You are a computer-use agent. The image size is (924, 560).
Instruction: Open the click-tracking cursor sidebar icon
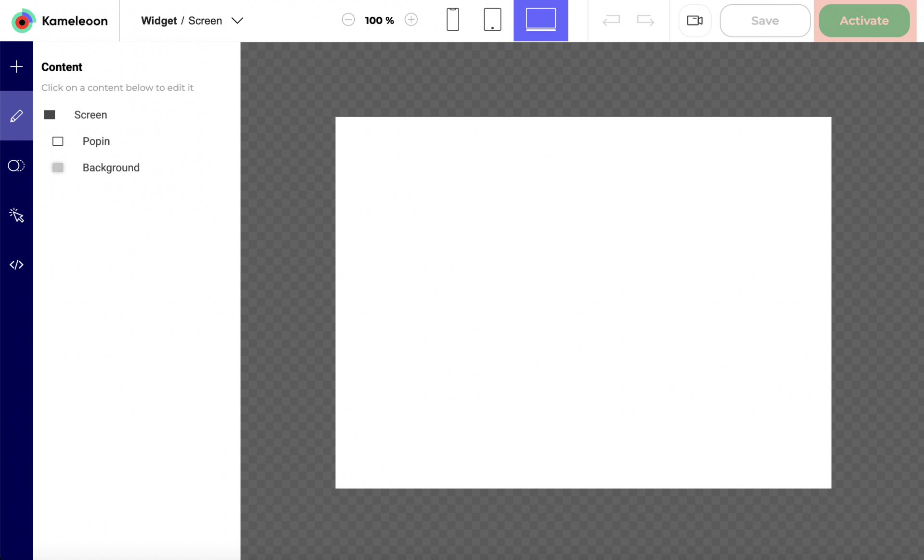(x=16, y=215)
